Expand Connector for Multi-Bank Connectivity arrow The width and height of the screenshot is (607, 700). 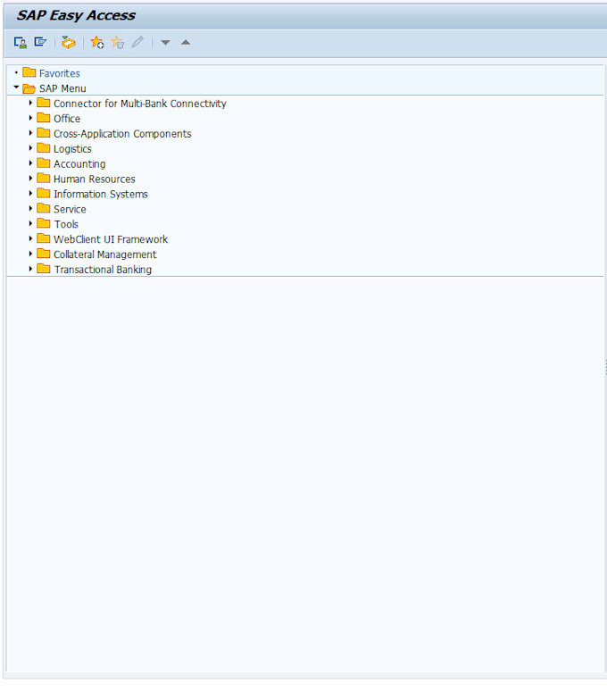[x=30, y=103]
